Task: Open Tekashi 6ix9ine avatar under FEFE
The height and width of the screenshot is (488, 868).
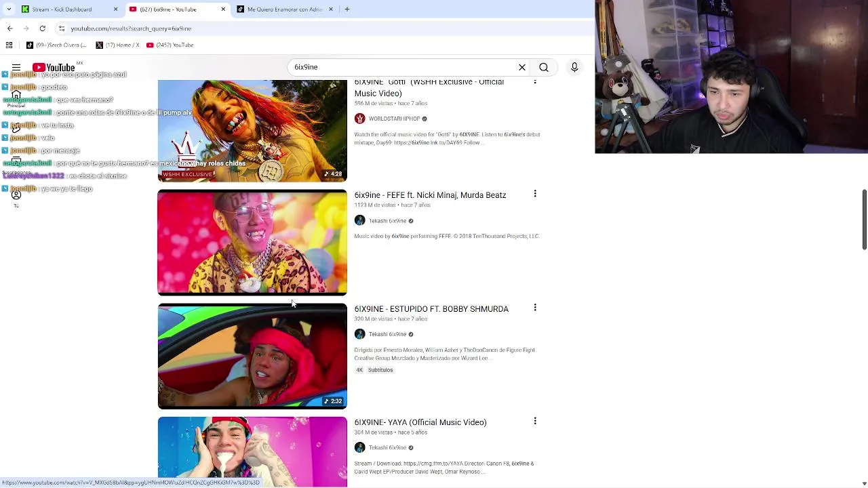Action: click(359, 220)
